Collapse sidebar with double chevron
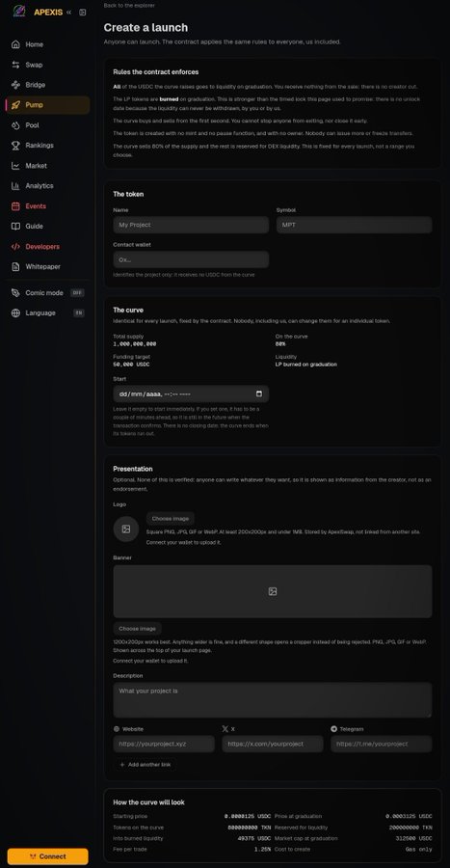The width and height of the screenshot is (450, 868). (x=68, y=13)
